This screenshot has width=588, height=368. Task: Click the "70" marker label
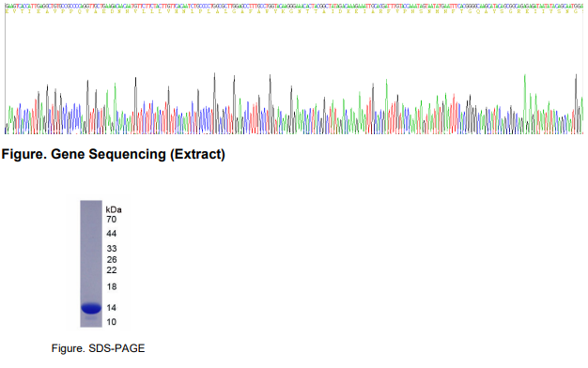(112, 220)
